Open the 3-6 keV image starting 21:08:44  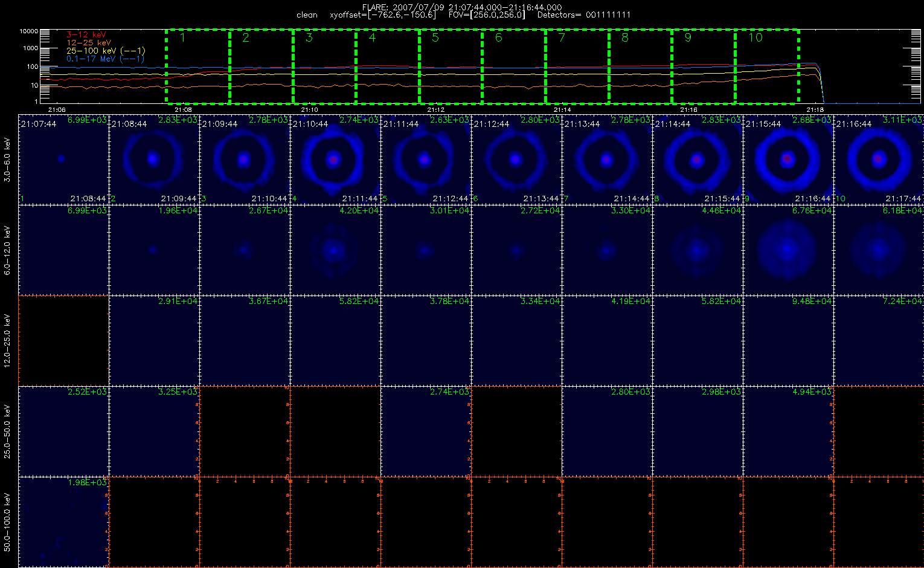(x=154, y=160)
